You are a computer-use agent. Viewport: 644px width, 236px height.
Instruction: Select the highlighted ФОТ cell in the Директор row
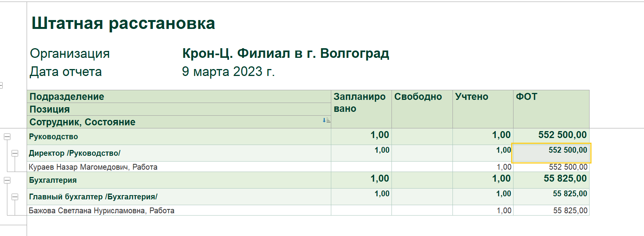coord(551,153)
